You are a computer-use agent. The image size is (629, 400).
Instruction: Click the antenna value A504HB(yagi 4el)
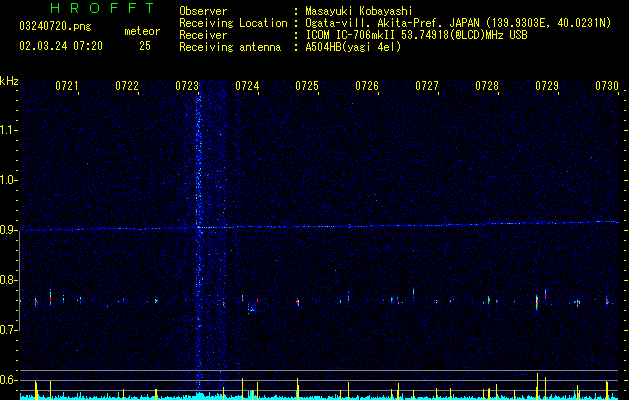coord(353,47)
